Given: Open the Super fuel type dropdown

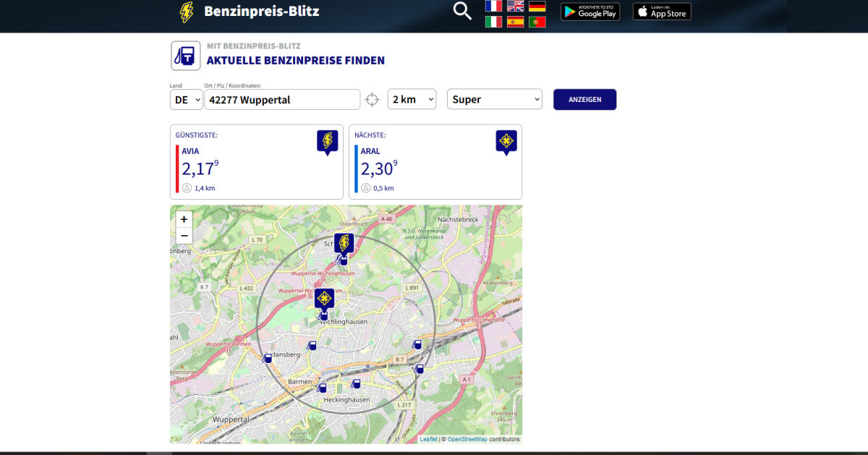Looking at the screenshot, I should [495, 99].
